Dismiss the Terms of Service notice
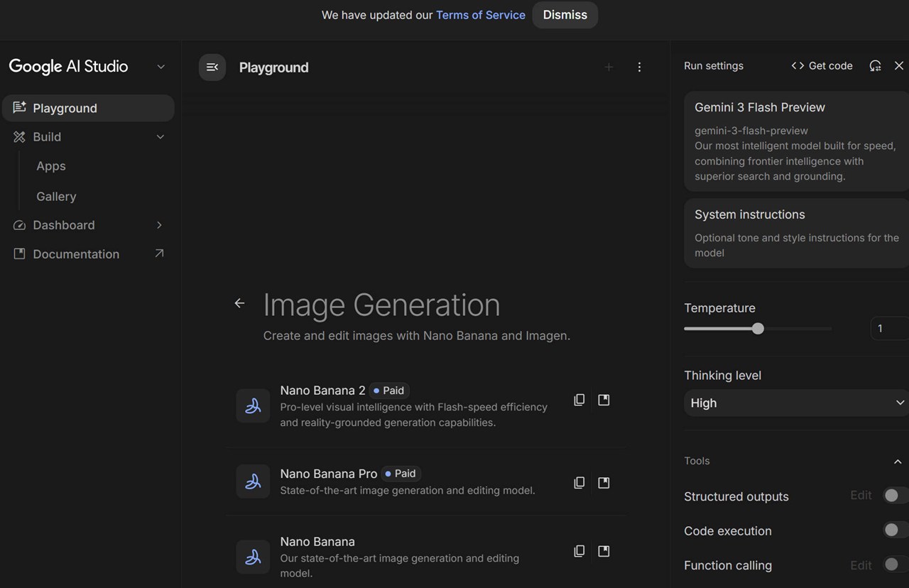The width and height of the screenshot is (909, 588). tap(565, 15)
